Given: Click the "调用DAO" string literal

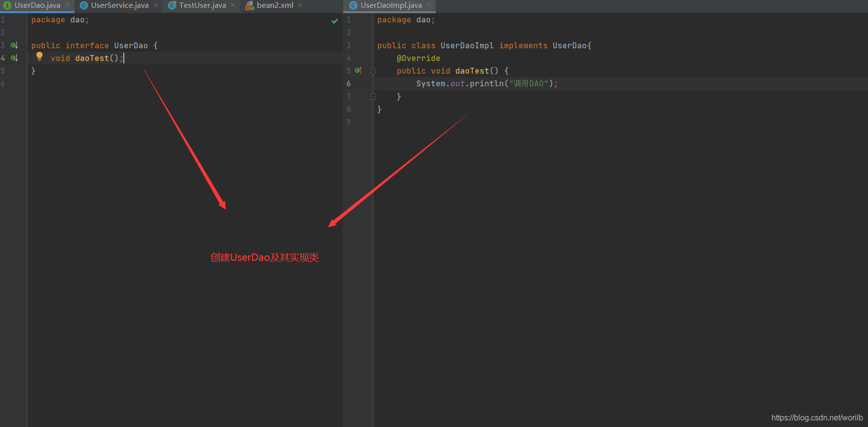Looking at the screenshot, I should click(529, 83).
